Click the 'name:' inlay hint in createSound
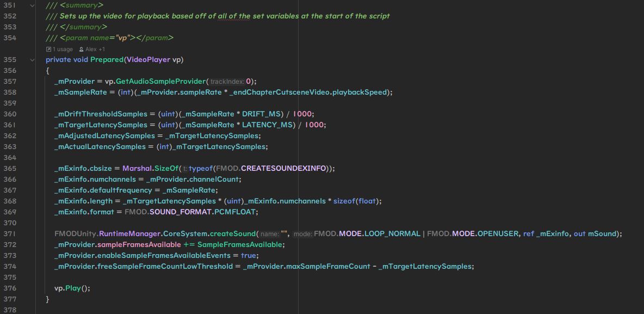 coord(269,234)
